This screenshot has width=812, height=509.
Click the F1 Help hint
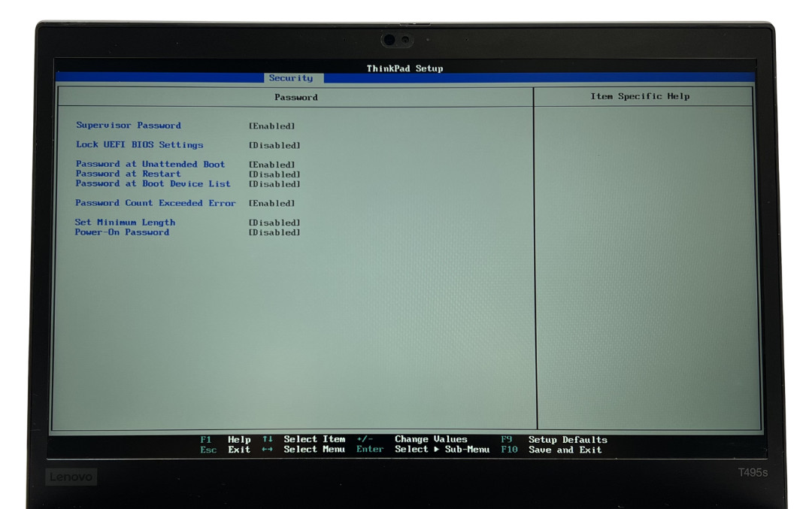(x=226, y=440)
